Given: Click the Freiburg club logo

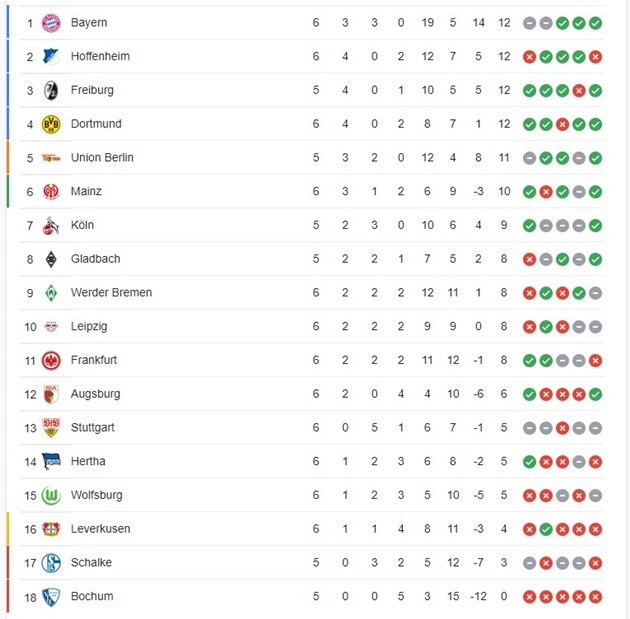Looking at the screenshot, I should tap(51, 91).
